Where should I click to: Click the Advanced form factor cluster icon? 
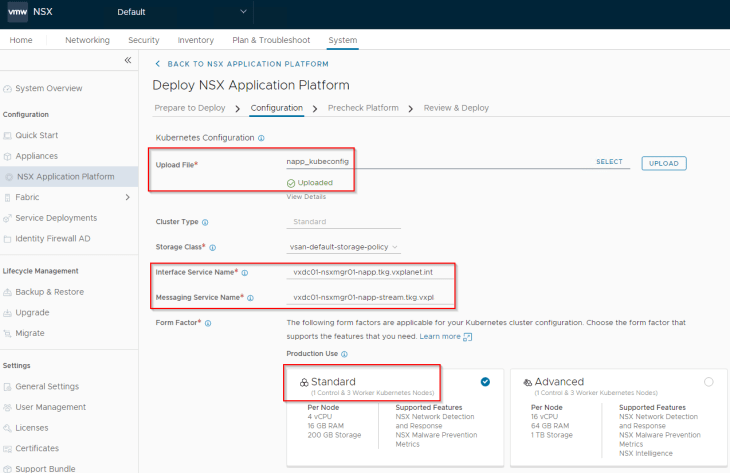(527, 382)
